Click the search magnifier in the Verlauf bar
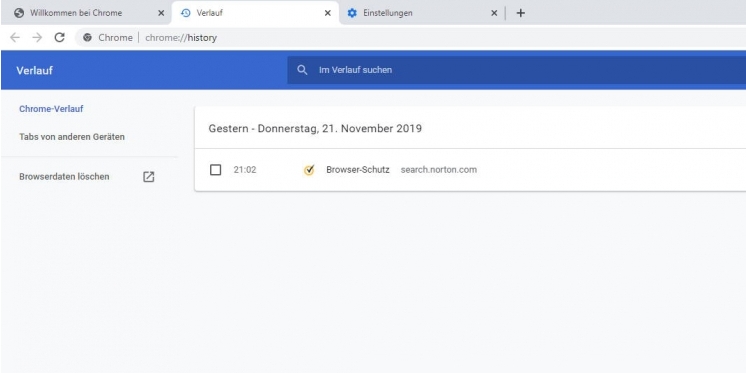The image size is (746, 373). 302,70
